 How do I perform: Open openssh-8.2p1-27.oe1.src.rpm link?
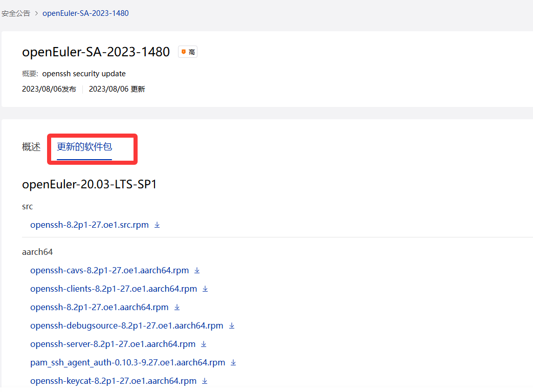click(x=90, y=225)
